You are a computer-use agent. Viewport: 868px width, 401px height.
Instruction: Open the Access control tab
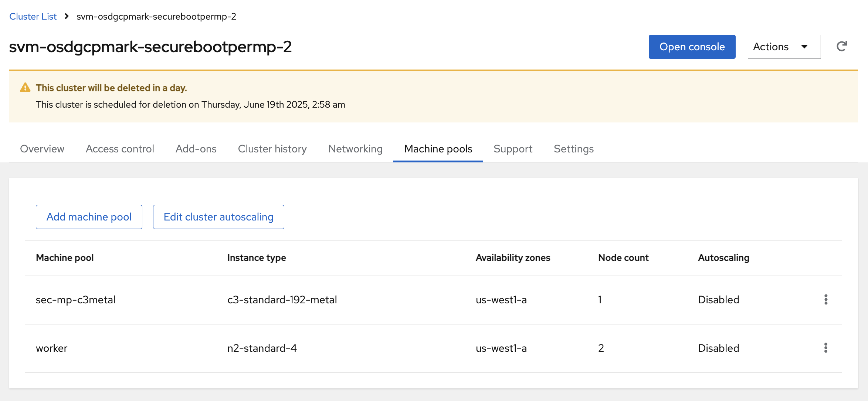(x=120, y=149)
